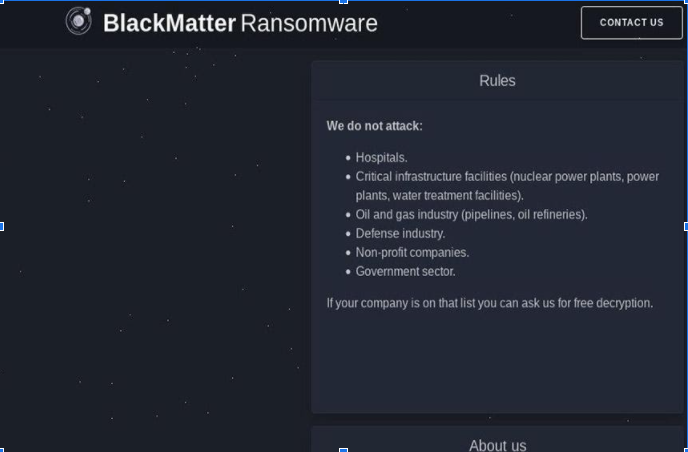688x452 pixels.
Task: Click the BlackMatter orbit logo icon
Action: point(78,21)
